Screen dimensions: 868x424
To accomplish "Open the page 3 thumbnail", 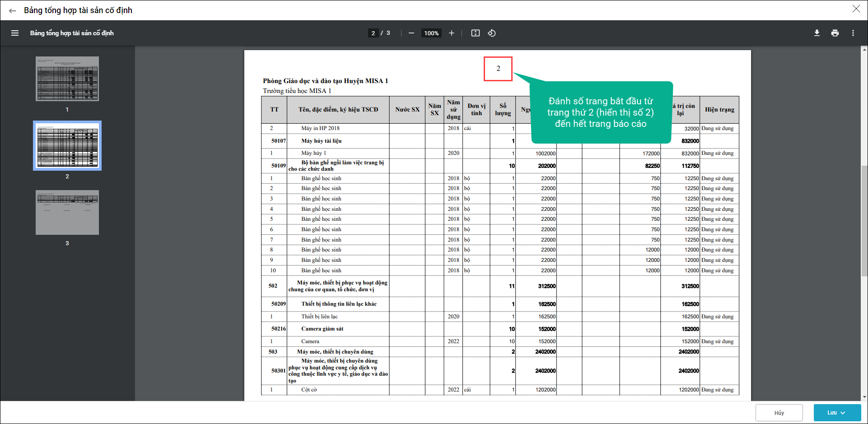I will click(x=67, y=212).
